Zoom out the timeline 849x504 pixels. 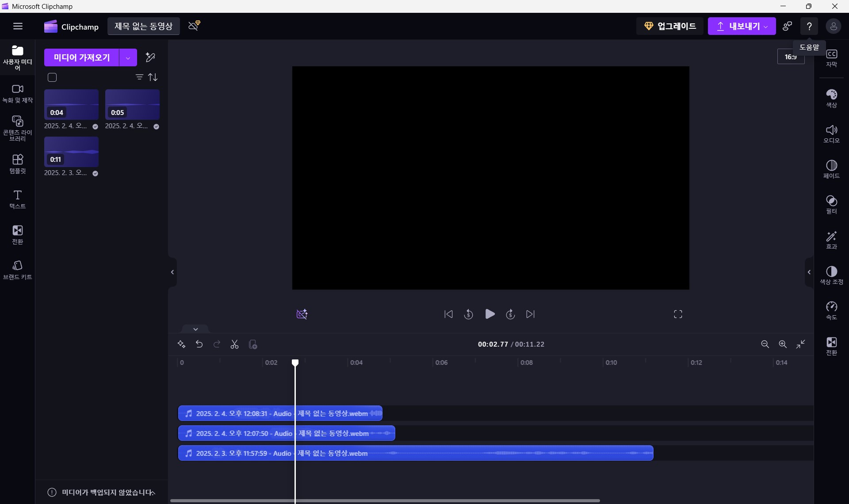coord(765,344)
